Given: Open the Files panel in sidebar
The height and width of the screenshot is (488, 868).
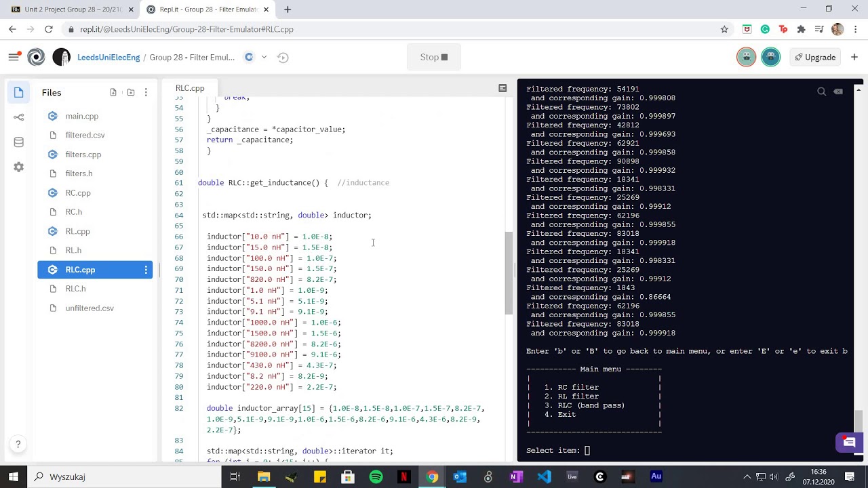Looking at the screenshot, I should point(18,92).
